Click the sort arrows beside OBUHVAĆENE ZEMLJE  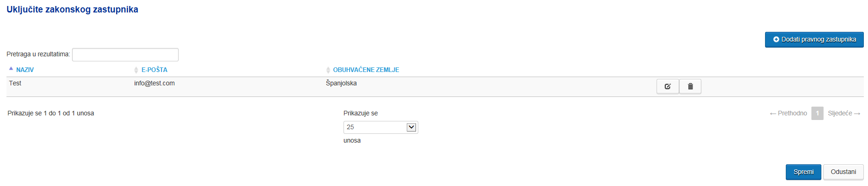pos(328,70)
